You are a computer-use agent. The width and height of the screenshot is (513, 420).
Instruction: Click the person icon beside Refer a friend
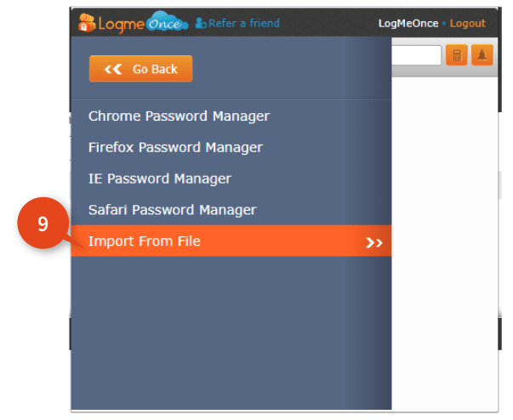point(201,23)
